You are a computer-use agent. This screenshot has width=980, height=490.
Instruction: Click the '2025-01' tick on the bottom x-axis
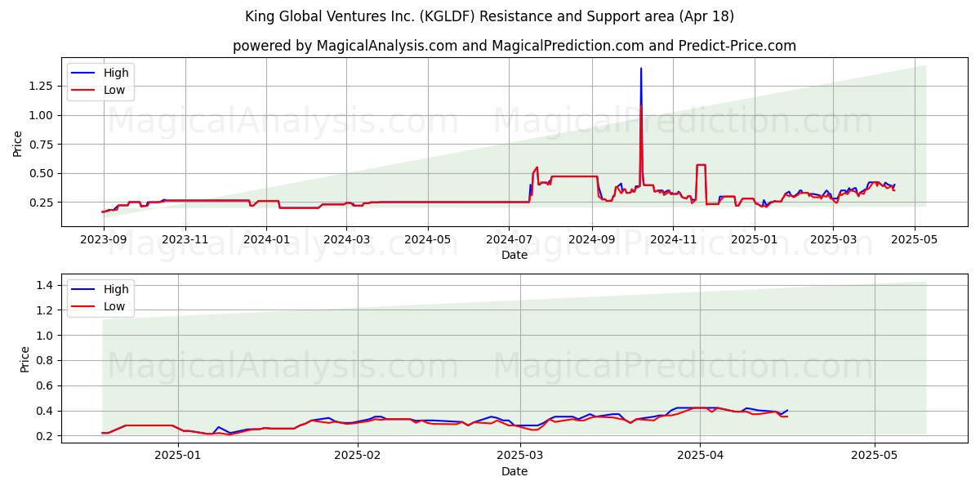click(178, 456)
